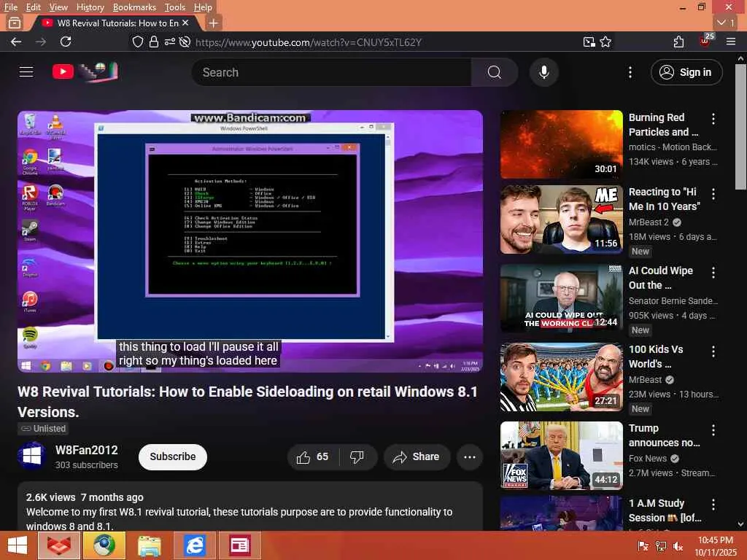Open the View menu
This screenshot has height=560, width=747.
click(x=58, y=7)
